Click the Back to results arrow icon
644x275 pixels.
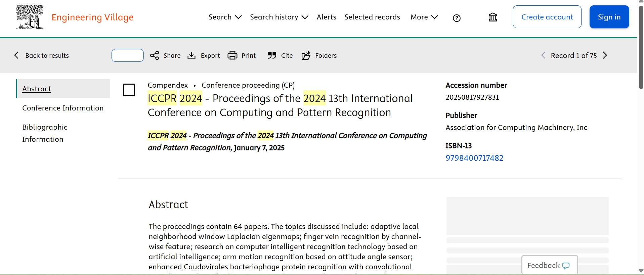coord(16,55)
